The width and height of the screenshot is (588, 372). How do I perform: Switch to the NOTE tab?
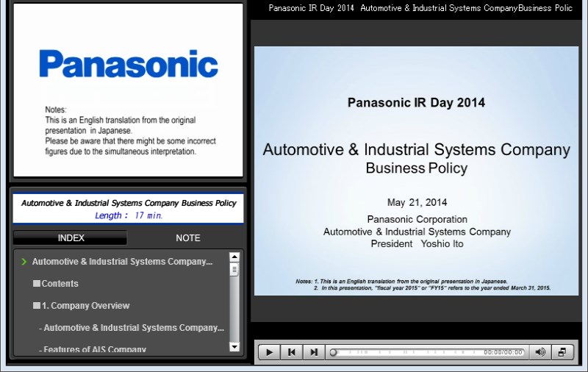click(x=188, y=237)
